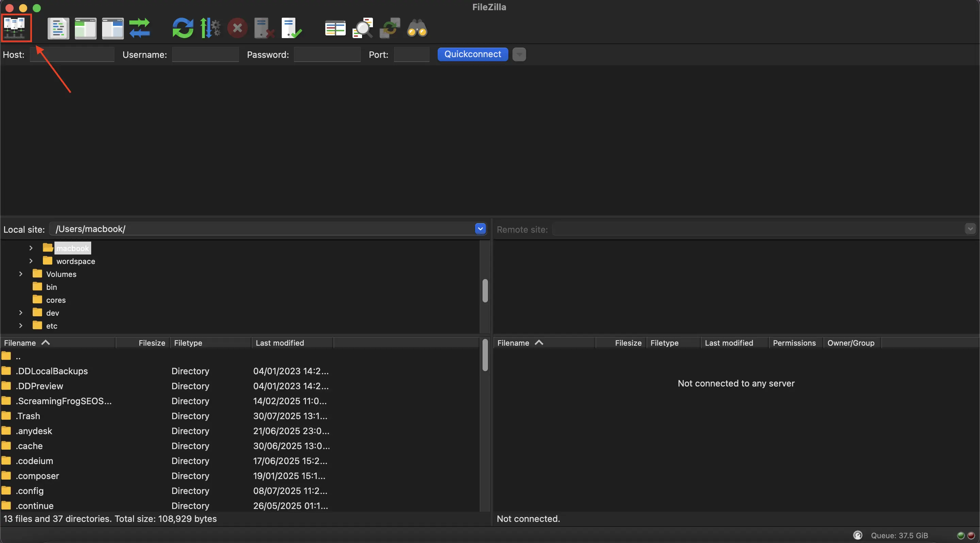Open Local site path dropdown

point(480,229)
